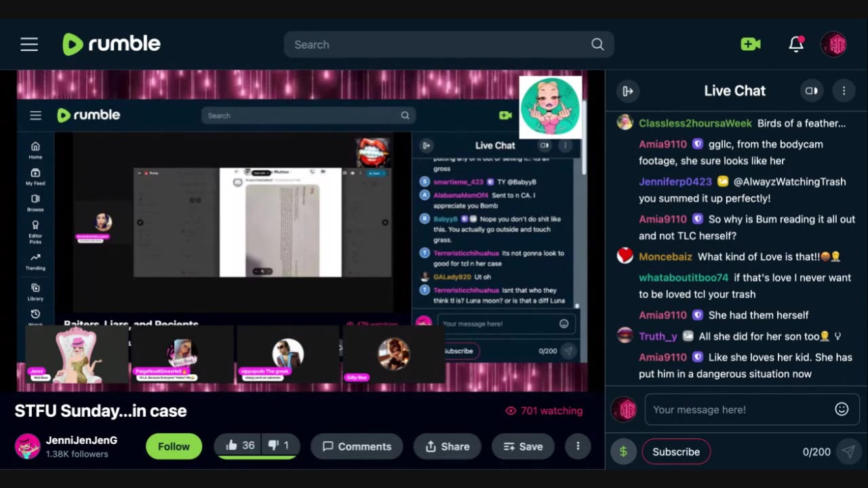The width and height of the screenshot is (868, 488).
Task: Click the Subscribe button in chat
Action: click(x=676, y=451)
